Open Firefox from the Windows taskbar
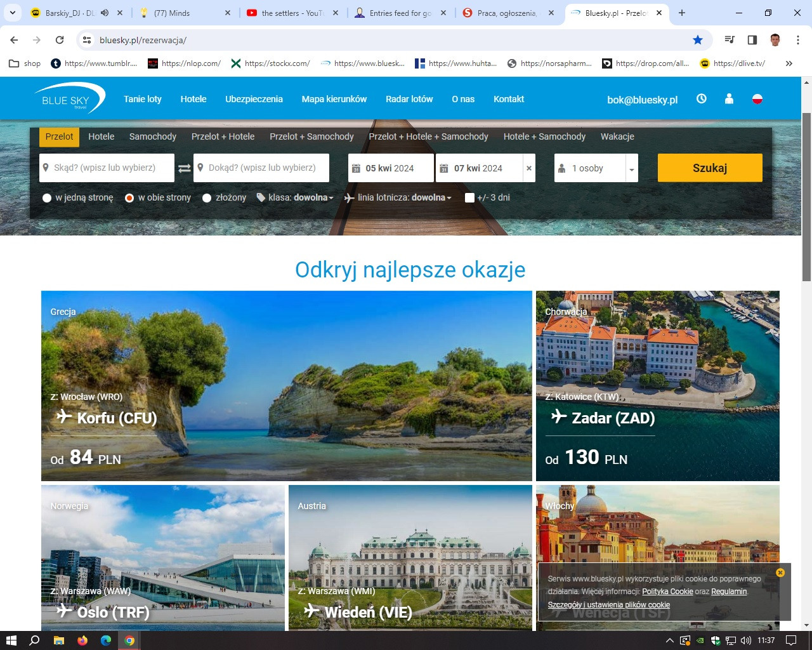This screenshot has width=812, height=650. tap(82, 640)
